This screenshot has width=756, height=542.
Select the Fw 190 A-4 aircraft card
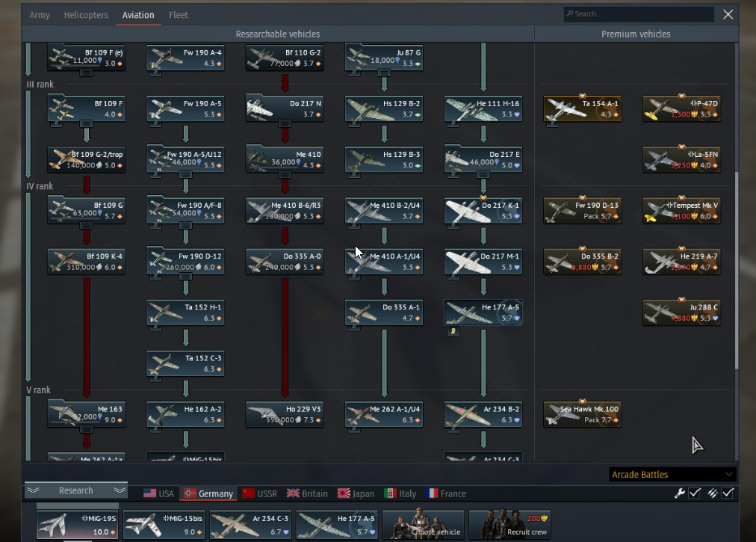(x=185, y=58)
